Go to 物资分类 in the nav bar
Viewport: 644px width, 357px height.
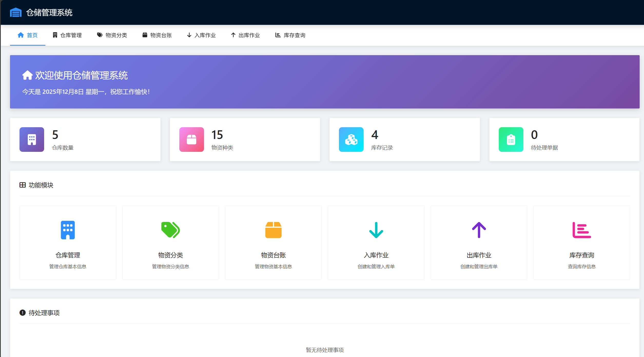coord(112,35)
